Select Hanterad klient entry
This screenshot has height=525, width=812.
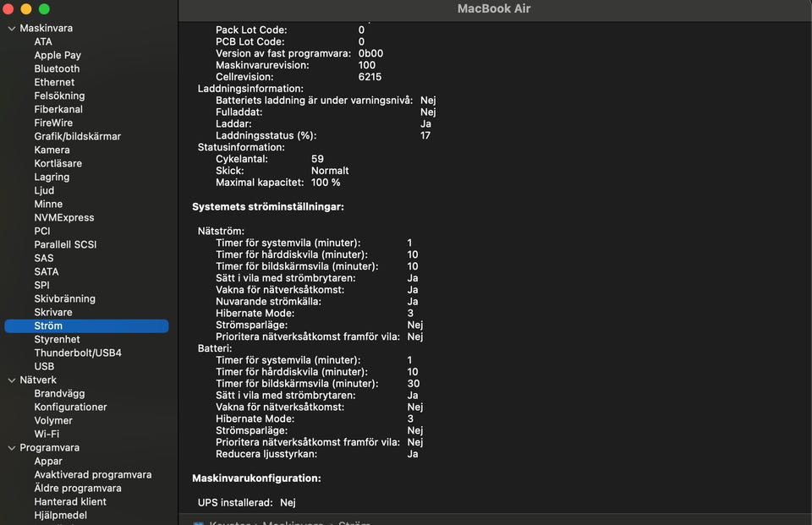pos(70,501)
